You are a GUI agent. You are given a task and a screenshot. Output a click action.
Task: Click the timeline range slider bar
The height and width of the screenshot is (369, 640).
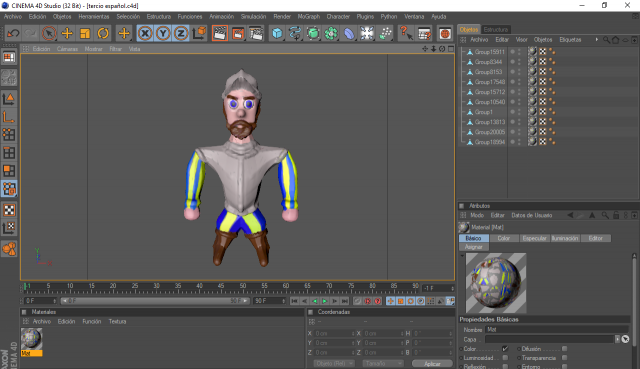(x=155, y=301)
